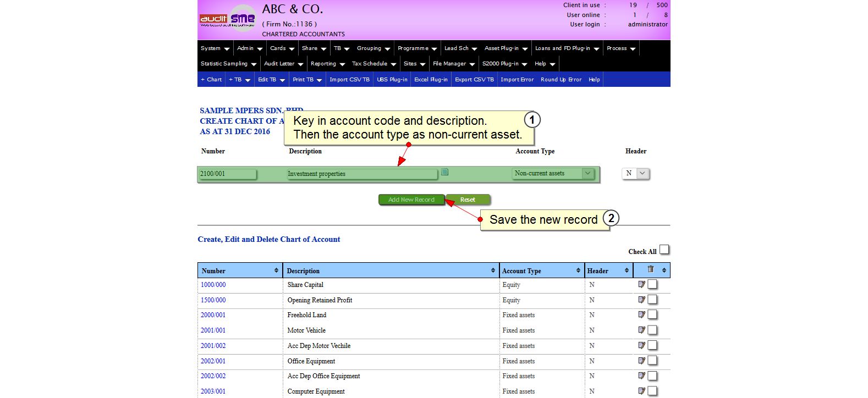This screenshot has width=868, height=398.
Task: Open account number 2001/002 link
Action: (x=213, y=346)
